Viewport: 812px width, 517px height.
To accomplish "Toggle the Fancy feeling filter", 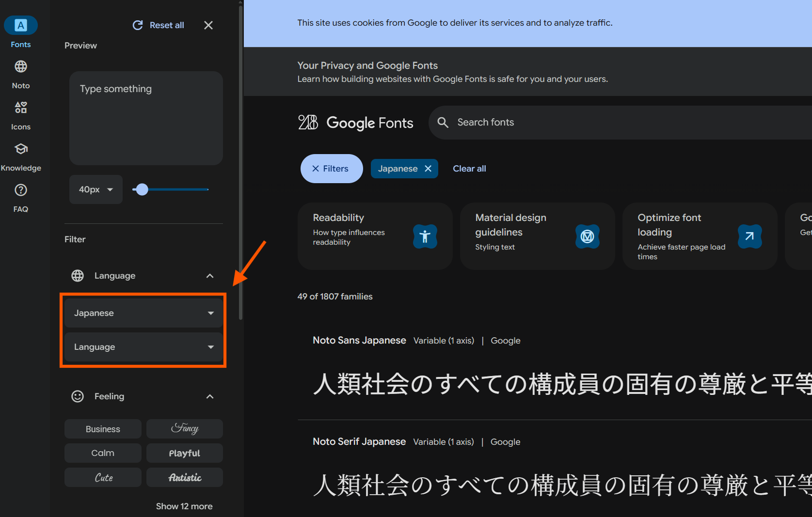I will (x=185, y=429).
